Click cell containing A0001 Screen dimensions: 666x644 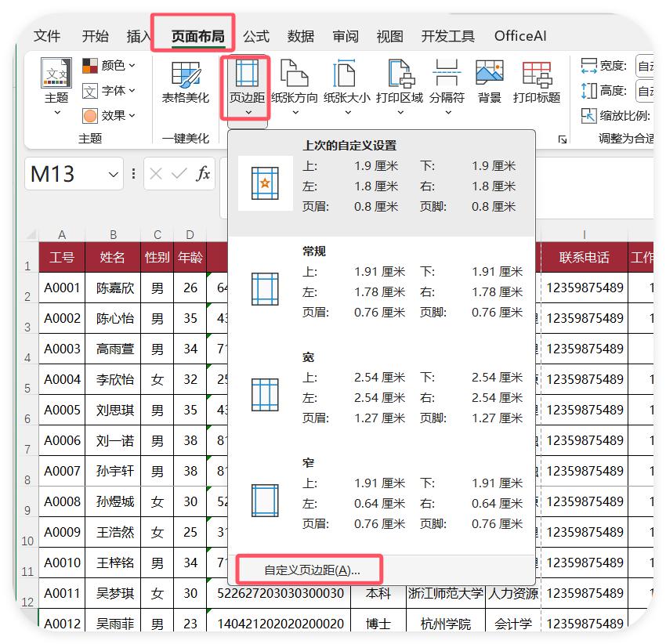coord(62,288)
